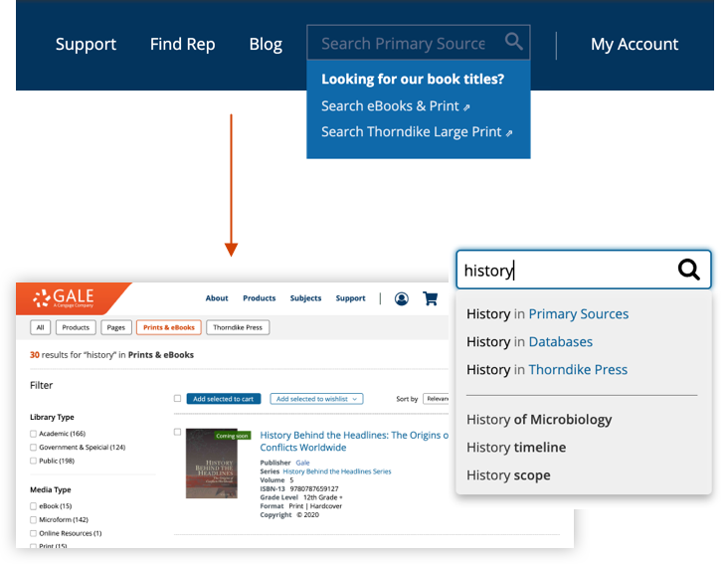Click Add selected to cart button
Viewport: 728px width, 564px height.
click(224, 399)
